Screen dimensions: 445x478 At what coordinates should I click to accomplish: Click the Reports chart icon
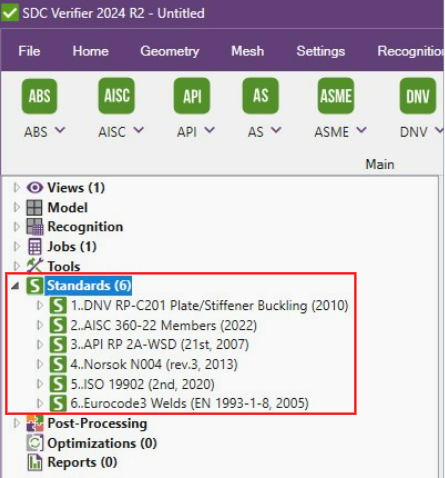point(35,462)
